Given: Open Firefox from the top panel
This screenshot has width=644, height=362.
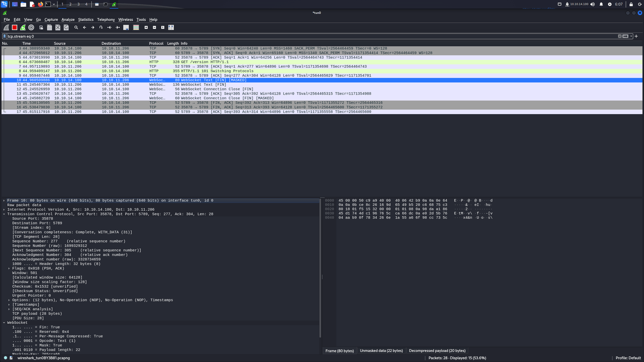Looking at the screenshot, I should (40, 4).
